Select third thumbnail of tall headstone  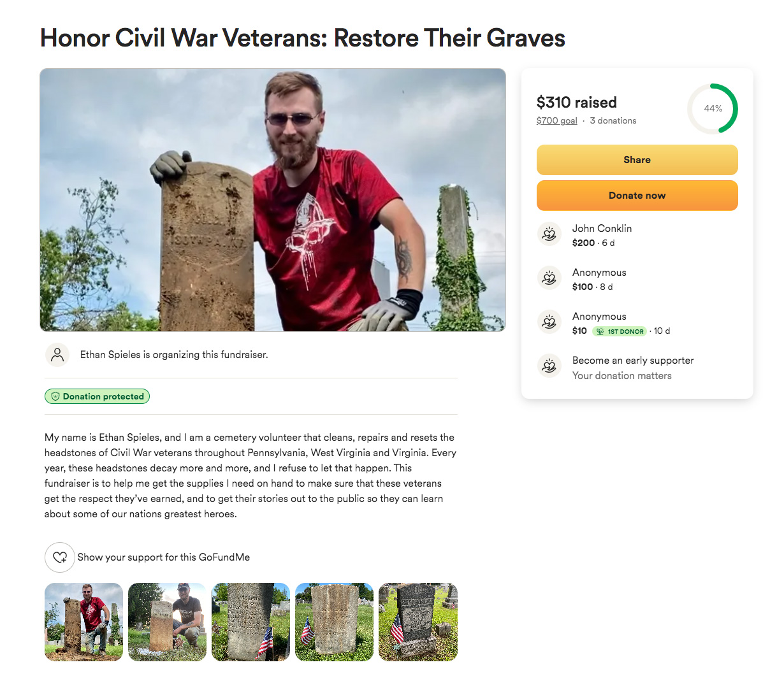tap(250, 622)
